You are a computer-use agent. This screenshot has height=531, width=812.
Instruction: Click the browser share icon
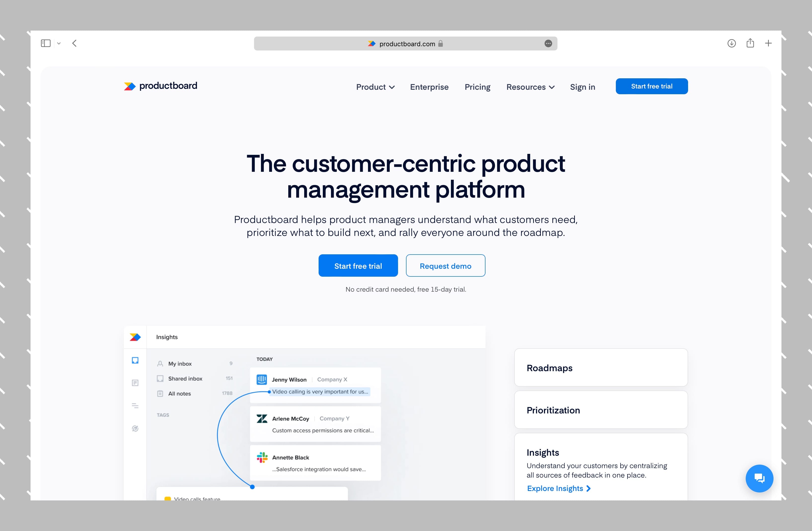[x=750, y=43]
